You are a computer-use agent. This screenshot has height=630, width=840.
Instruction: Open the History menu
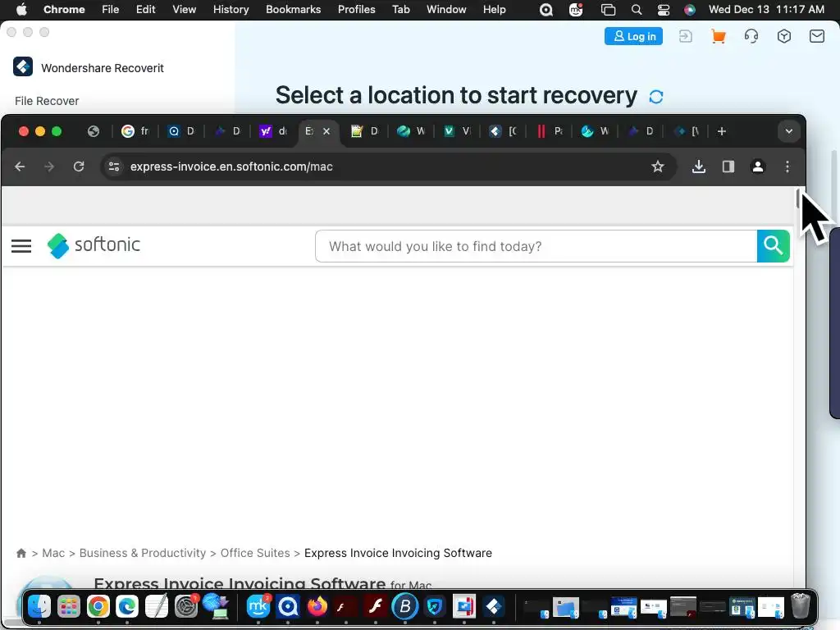(231, 9)
